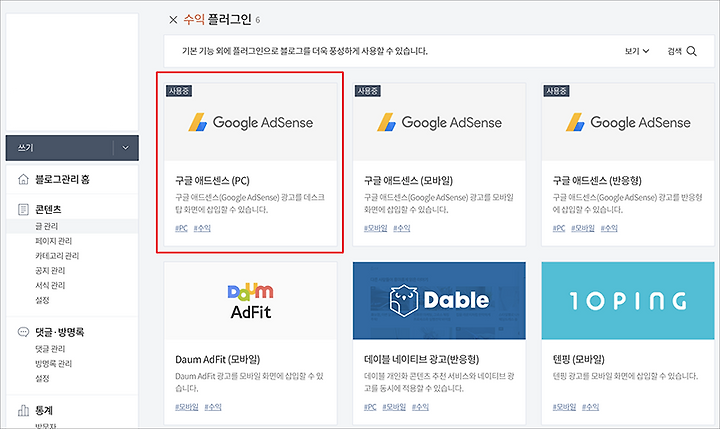Screen dimensions: 720x429
Task: Open 방명록 관리
Action: pos(53,363)
